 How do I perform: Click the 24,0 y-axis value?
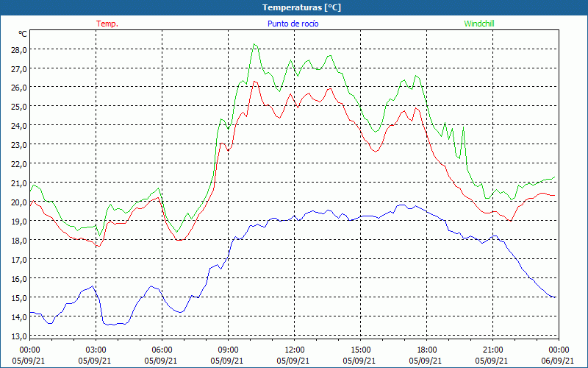coord(19,126)
